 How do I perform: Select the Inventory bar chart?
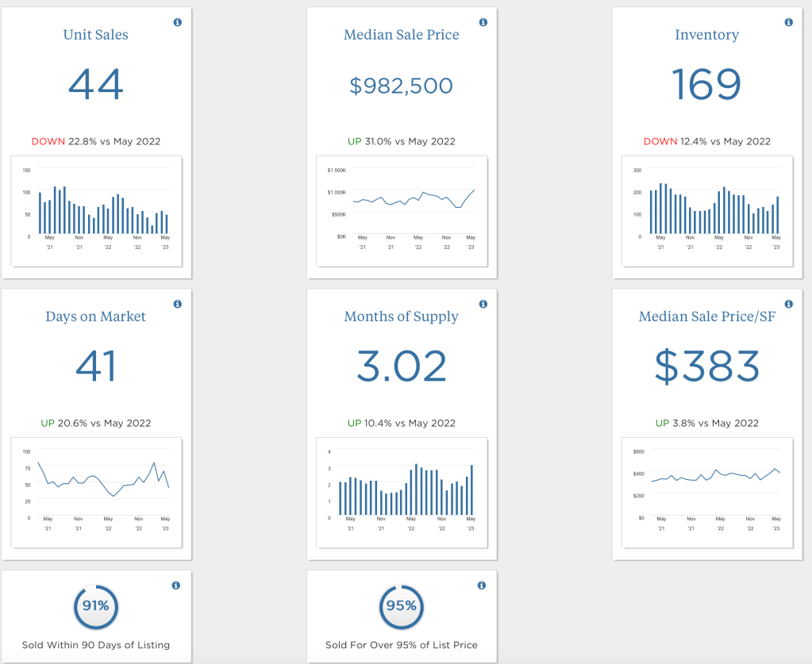pos(707,210)
